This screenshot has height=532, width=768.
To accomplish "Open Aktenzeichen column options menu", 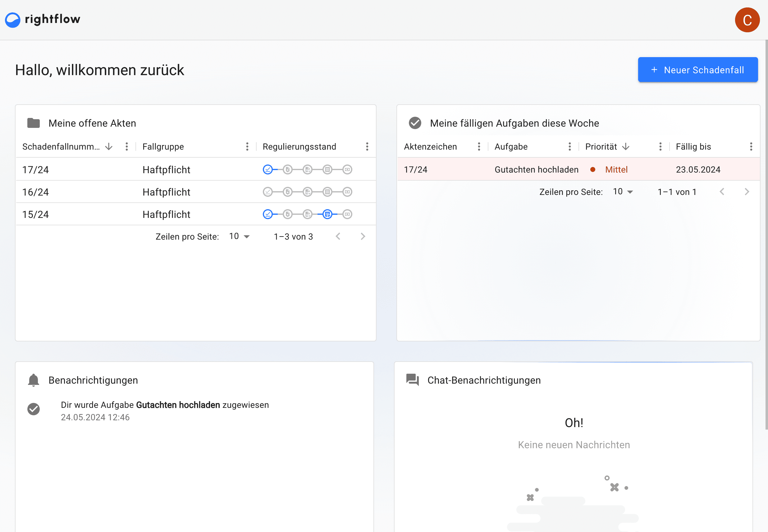I will (x=479, y=147).
